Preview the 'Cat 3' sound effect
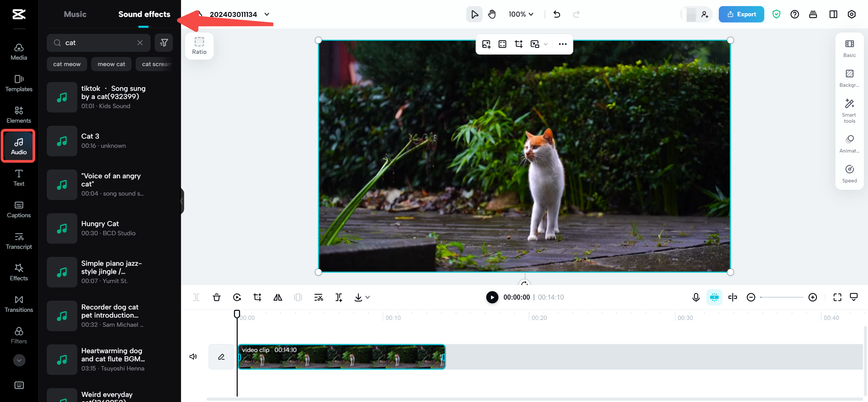 tap(62, 141)
